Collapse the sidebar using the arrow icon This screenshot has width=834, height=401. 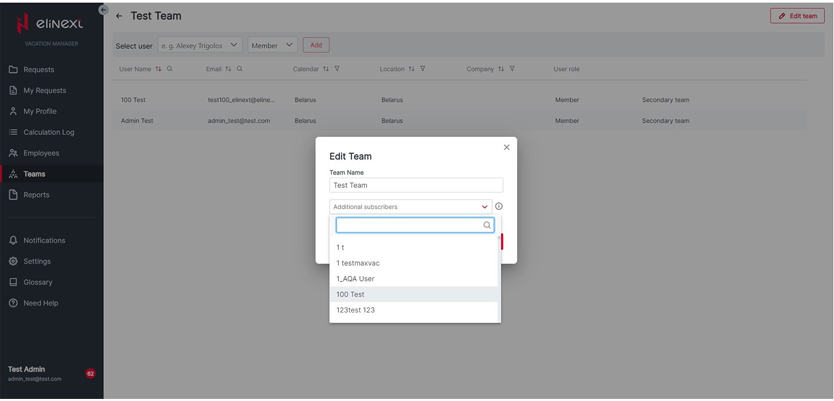click(103, 9)
